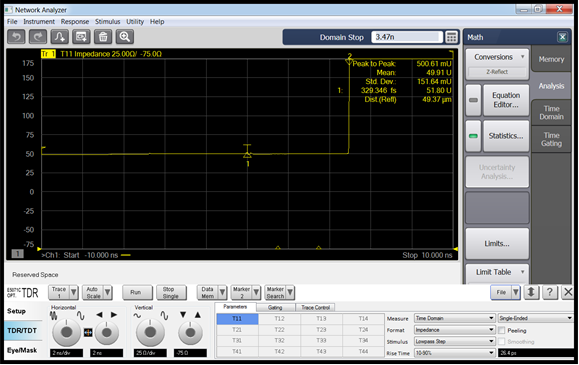579x365 pixels.
Task: Open the Marker 2 dropdown arrow
Action: click(256, 293)
